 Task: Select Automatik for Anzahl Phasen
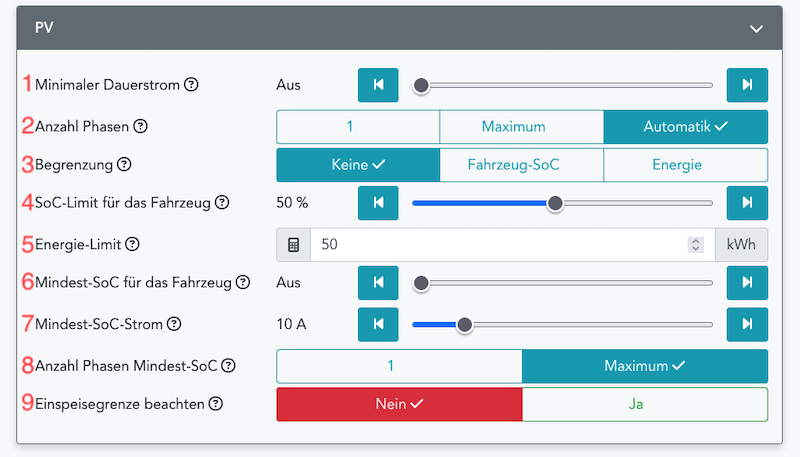(x=685, y=127)
